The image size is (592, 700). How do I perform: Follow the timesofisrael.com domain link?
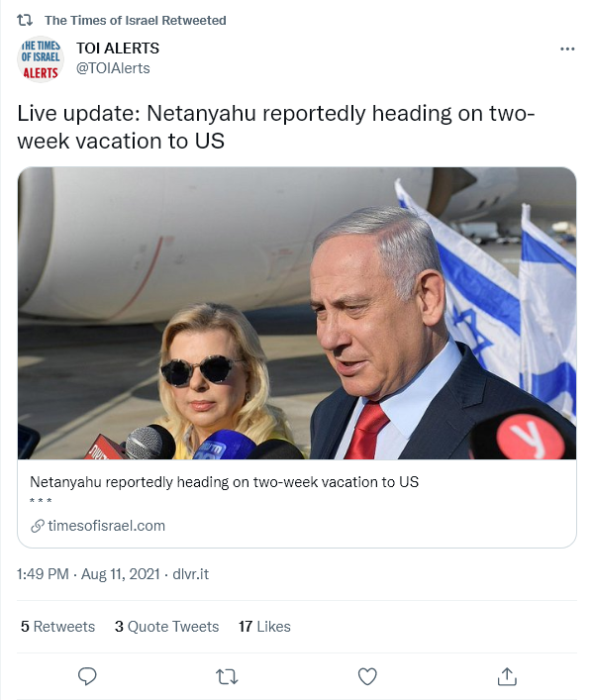[x=106, y=526]
